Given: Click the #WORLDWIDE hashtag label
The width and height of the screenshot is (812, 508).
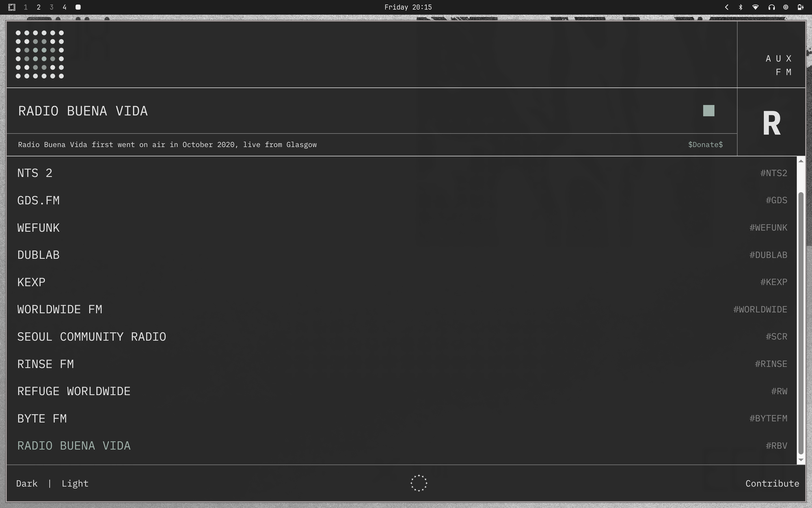Looking at the screenshot, I should pyautogui.click(x=760, y=310).
